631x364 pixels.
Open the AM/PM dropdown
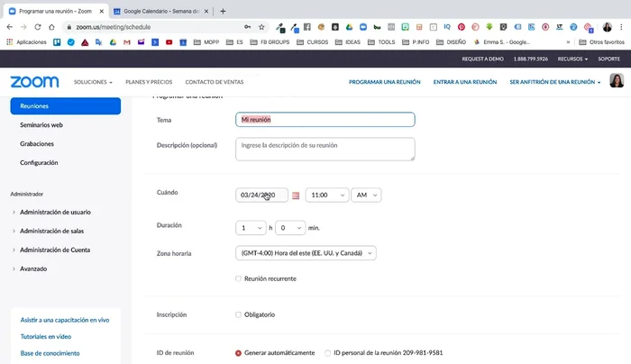[366, 196]
